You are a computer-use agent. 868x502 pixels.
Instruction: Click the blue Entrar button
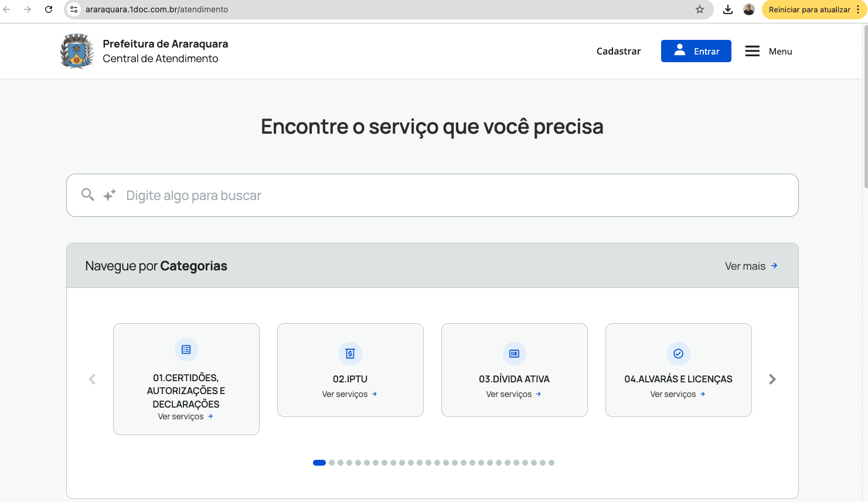point(696,51)
